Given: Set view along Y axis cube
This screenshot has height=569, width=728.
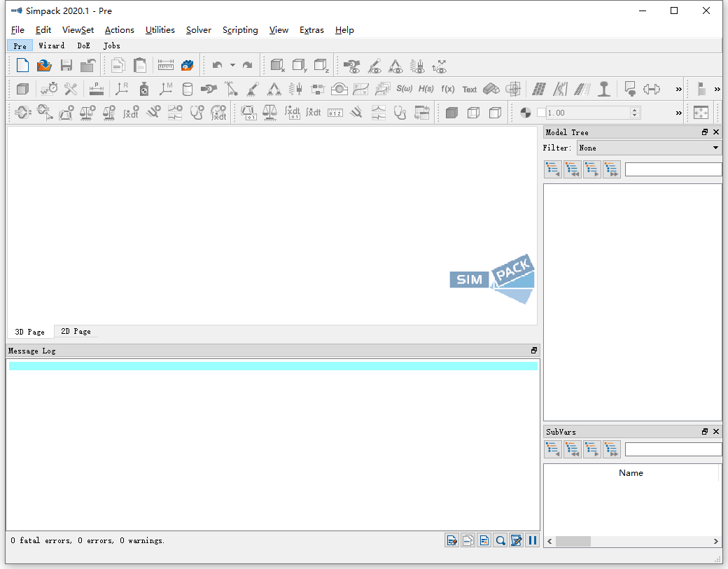Looking at the screenshot, I should coord(300,66).
